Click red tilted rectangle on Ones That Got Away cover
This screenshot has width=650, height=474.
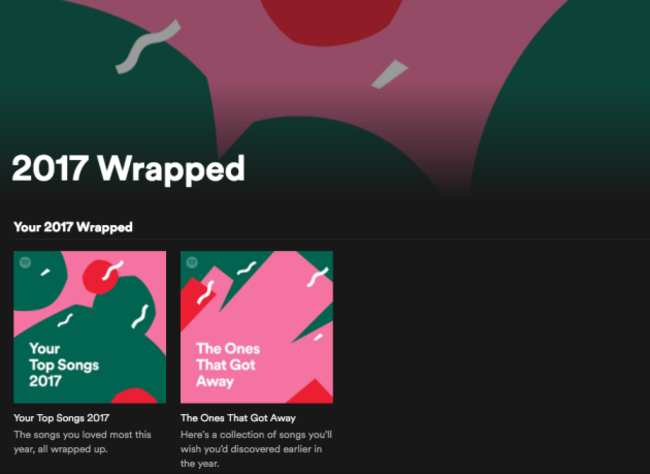pyautogui.click(x=195, y=303)
